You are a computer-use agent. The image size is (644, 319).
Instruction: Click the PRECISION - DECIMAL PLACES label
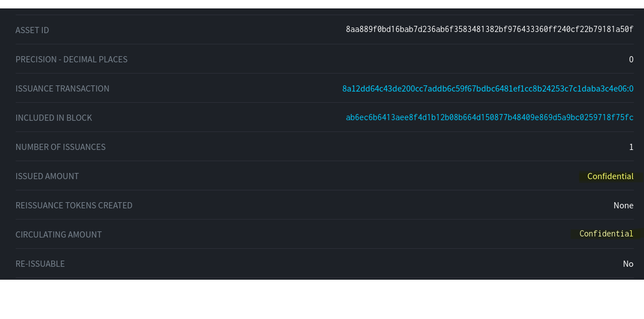coord(71,60)
